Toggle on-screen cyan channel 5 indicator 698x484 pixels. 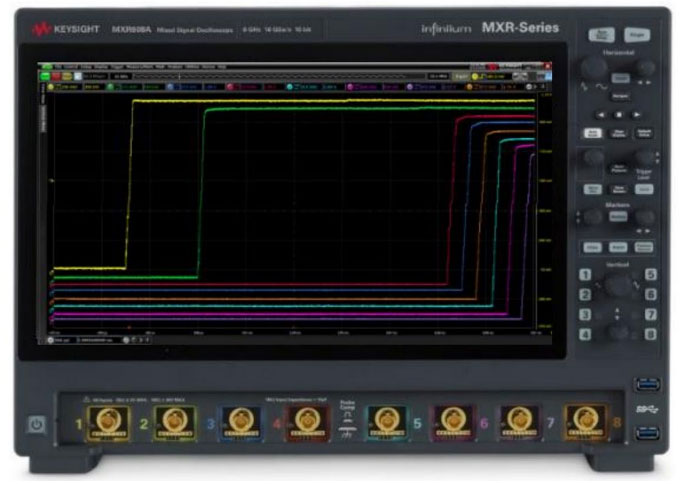[x=290, y=87]
